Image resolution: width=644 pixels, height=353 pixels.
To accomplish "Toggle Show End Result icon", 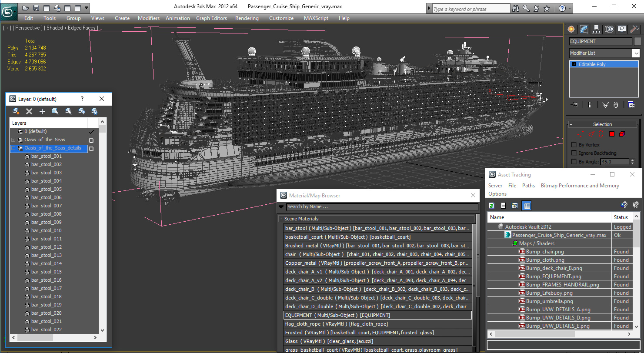I will [x=589, y=104].
